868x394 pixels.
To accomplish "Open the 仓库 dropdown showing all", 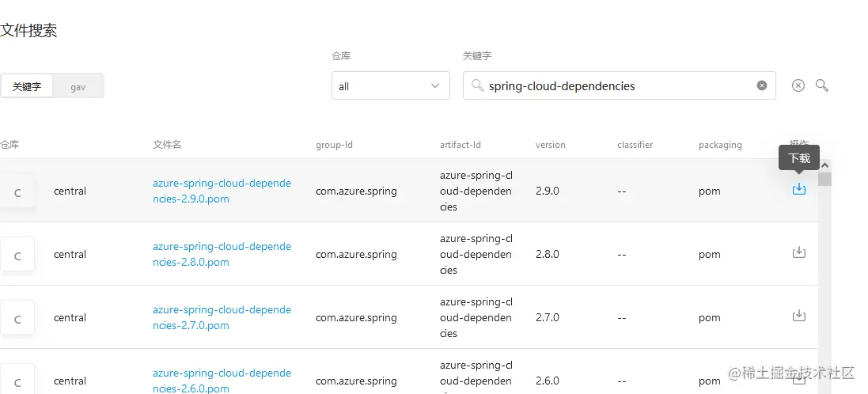I will coord(391,85).
